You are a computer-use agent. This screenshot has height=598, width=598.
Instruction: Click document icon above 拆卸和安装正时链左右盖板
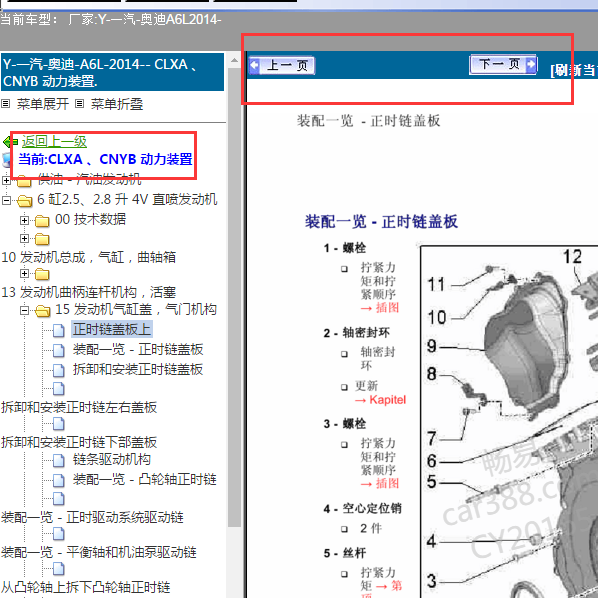pos(58,389)
